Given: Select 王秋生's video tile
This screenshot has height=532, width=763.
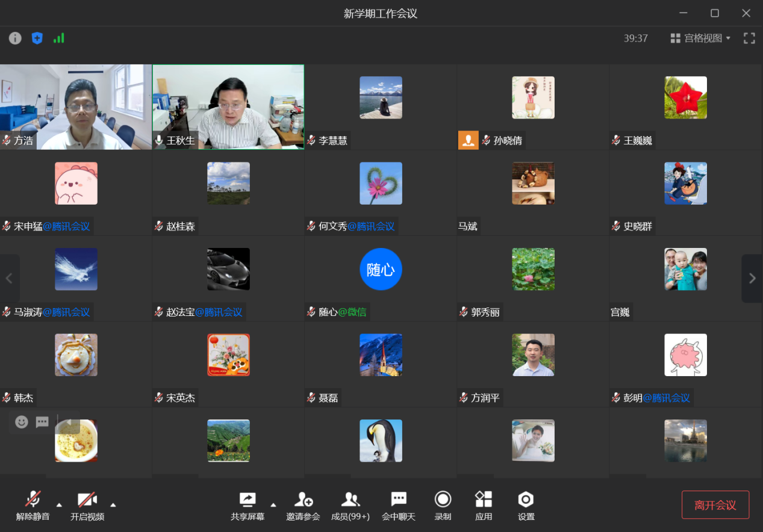Looking at the screenshot, I should pyautogui.click(x=228, y=107).
